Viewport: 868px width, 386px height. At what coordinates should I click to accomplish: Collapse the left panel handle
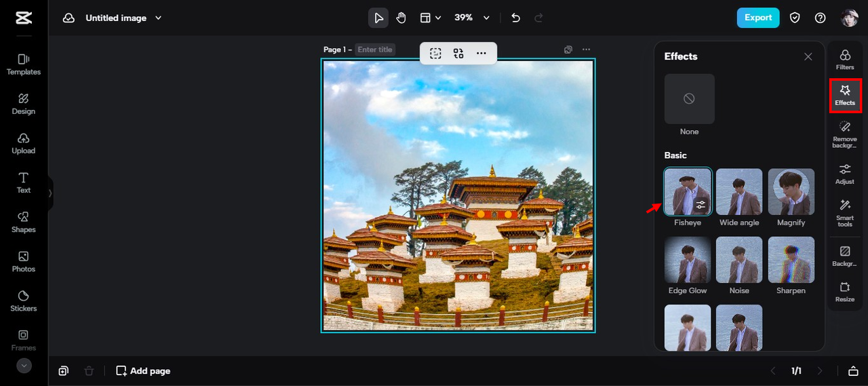(50, 193)
